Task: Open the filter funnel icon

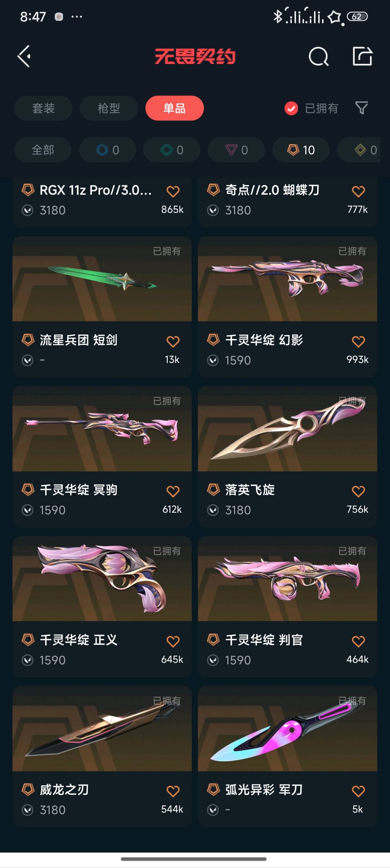Action: tap(361, 108)
